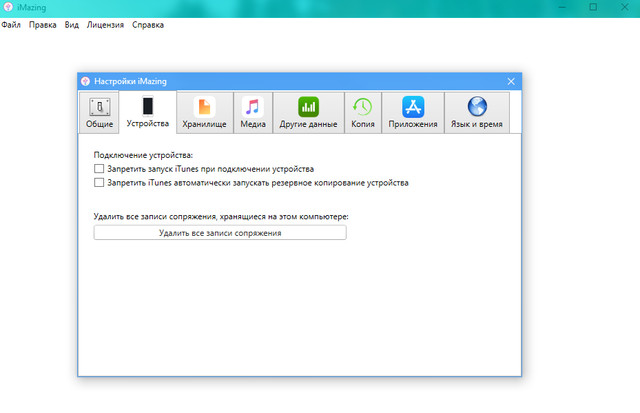The width and height of the screenshot is (640, 413).
Task: Open the Общие settings tab icon
Action: click(x=98, y=107)
